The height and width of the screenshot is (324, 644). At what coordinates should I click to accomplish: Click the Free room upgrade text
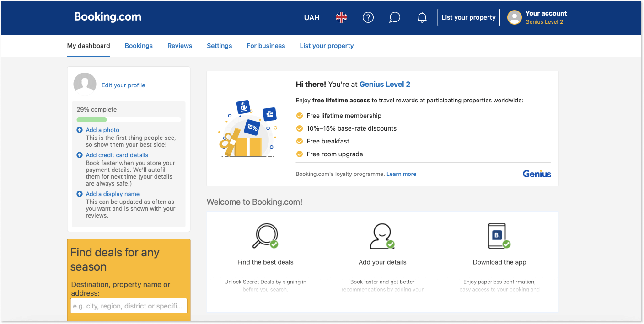(335, 154)
